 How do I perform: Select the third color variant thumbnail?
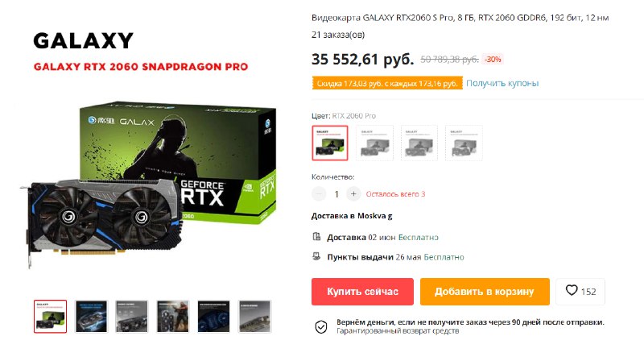(x=419, y=143)
